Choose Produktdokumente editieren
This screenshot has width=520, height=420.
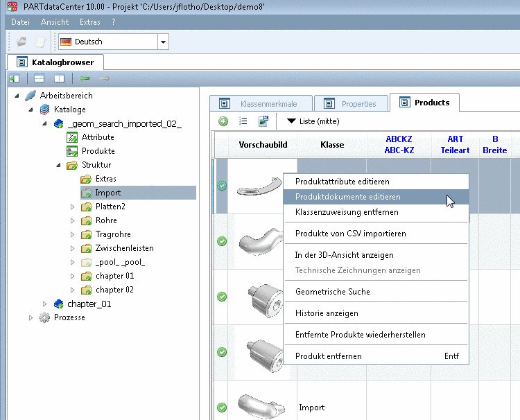coord(376,197)
